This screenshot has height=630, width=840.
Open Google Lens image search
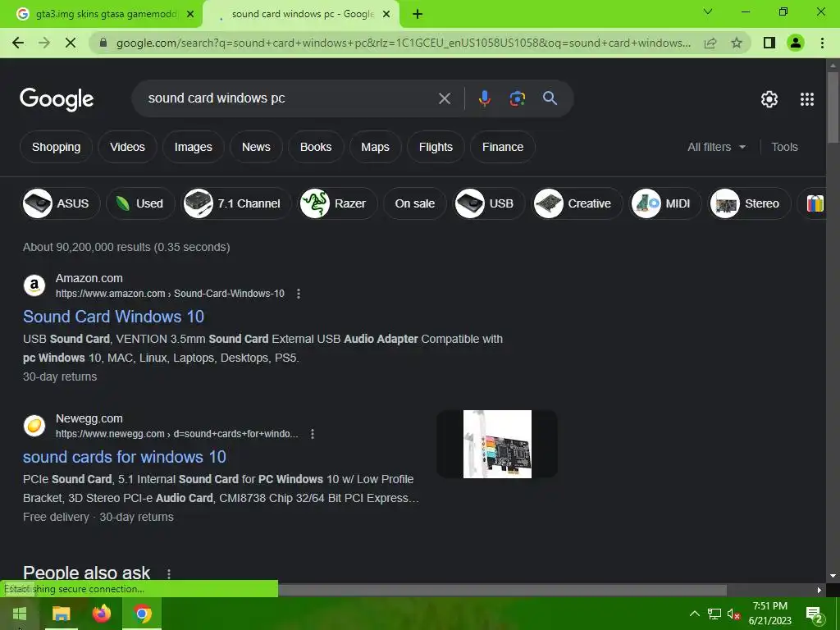(517, 98)
